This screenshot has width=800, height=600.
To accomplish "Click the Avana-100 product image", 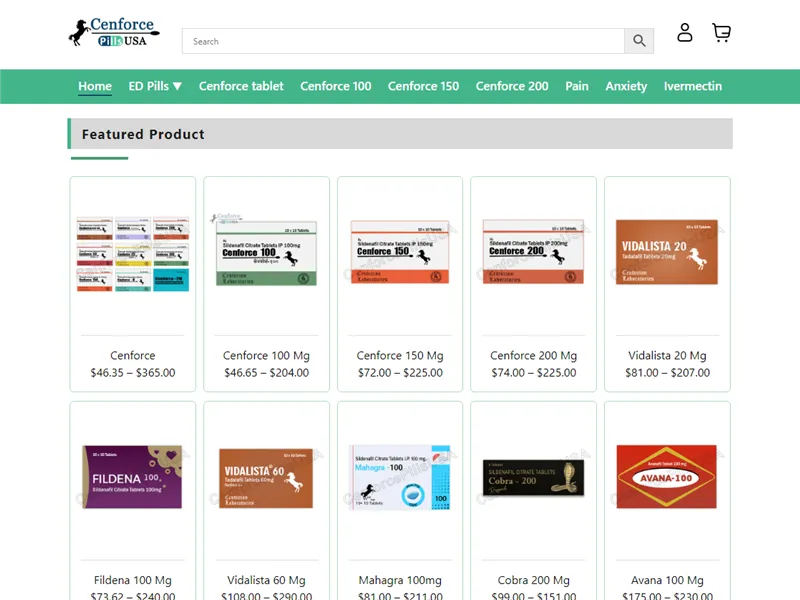I will point(667,477).
